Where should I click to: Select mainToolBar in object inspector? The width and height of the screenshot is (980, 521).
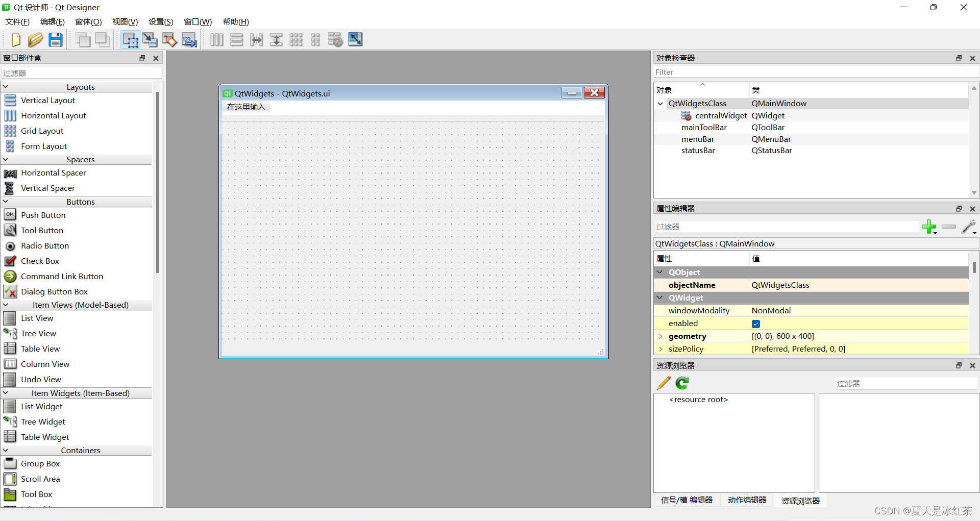click(x=704, y=128)
